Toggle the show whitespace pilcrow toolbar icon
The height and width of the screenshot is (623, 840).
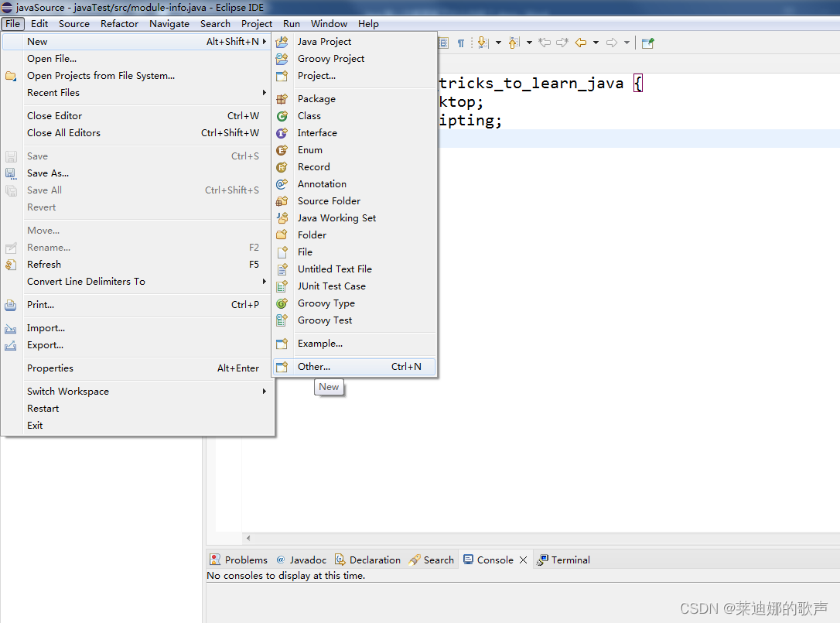click(x=461, y=43)
